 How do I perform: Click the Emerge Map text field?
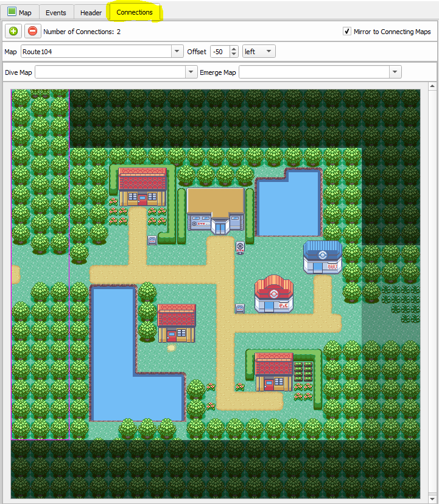pyautogui.click(x=314, y=72)
